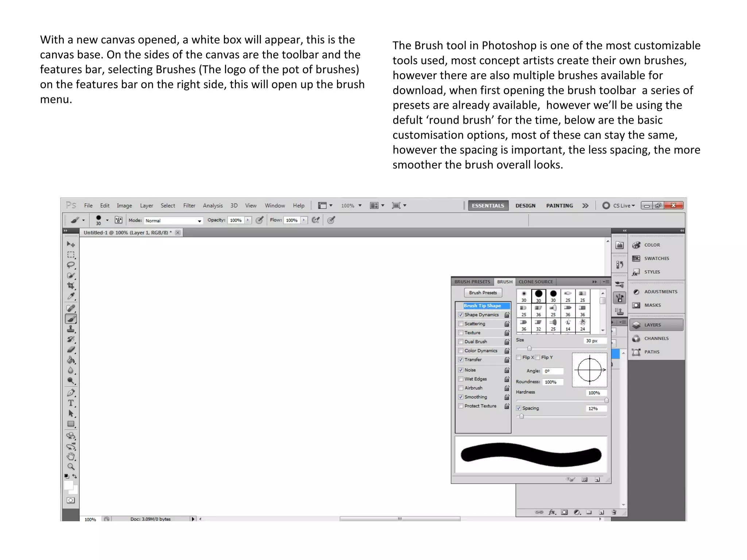747x560 pixels.
Task: Click the Brush Presets button
Action: click(483, 293)
